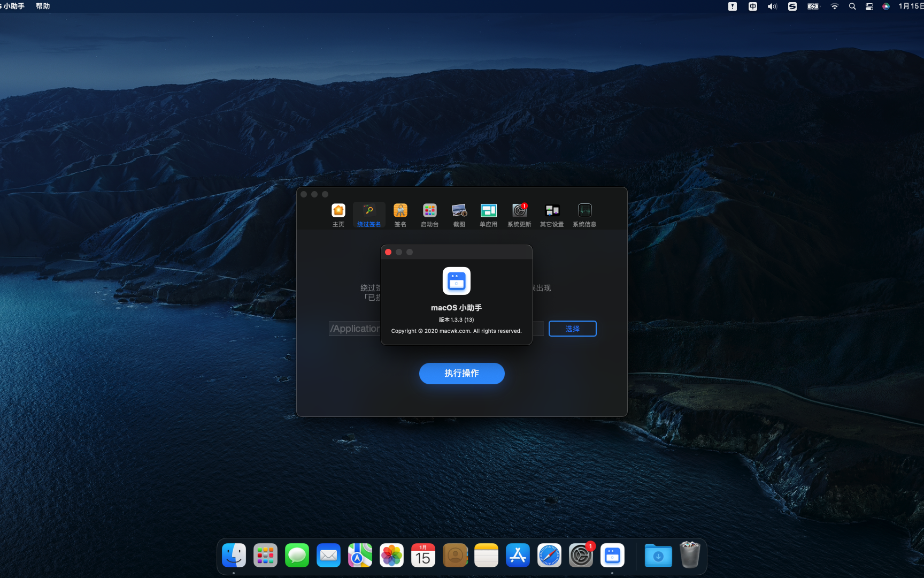
Task: Switch to the 签名 tab
Action: click(x=401, y=215)
